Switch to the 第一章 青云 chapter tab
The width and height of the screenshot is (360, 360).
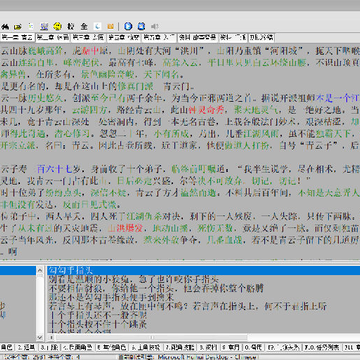pos(17,37)
